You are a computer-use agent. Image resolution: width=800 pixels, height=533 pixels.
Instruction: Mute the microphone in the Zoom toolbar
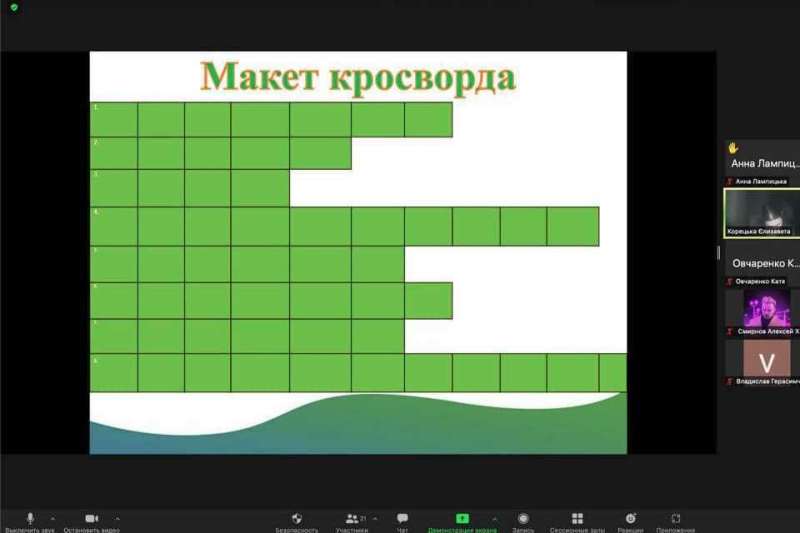30,519
